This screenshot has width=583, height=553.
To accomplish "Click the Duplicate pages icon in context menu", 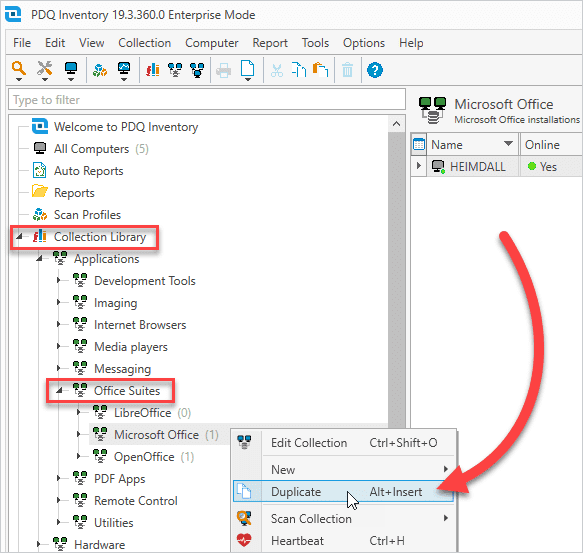I will (244, 491).
